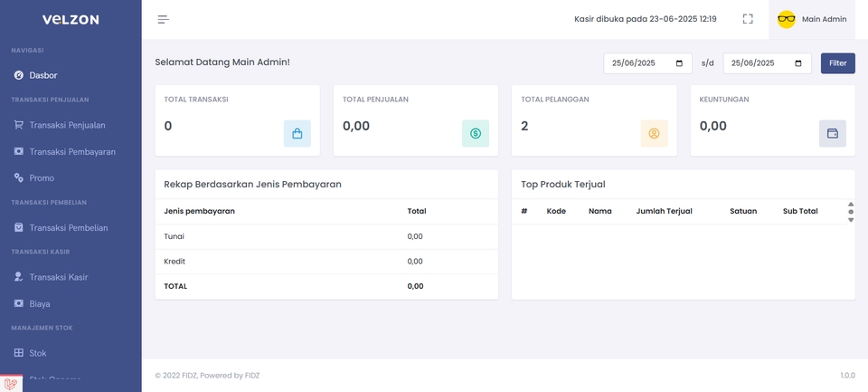
Task: Click the Total Transaksi shopping bag icon
Action: pyautogui.click(x=297, y=134)
